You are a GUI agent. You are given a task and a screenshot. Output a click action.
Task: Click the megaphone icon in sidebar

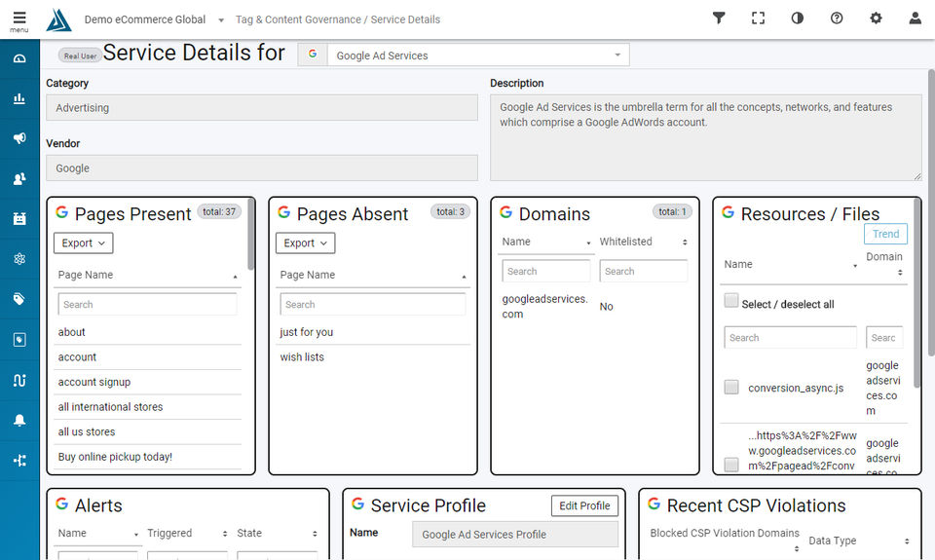[x=19, y=138]
